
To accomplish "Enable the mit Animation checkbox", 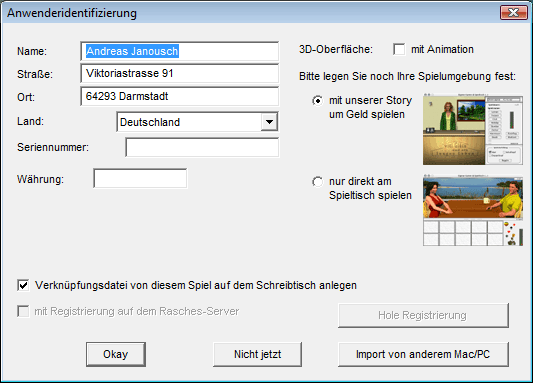I will (399, 49).
